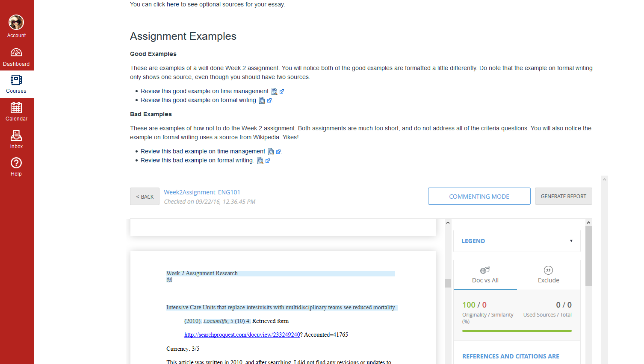
Task: Open external-link icon beside good formal writing example
Action: [x=269, y=100]
